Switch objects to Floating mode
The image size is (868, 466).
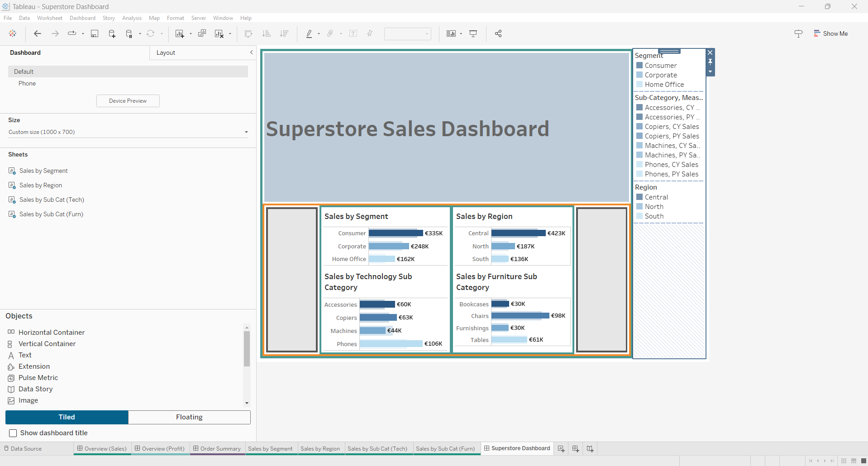coord(189,417)
